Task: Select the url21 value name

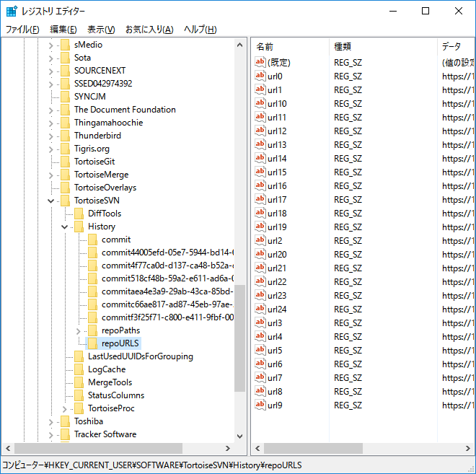Action: tap(277, 268)
